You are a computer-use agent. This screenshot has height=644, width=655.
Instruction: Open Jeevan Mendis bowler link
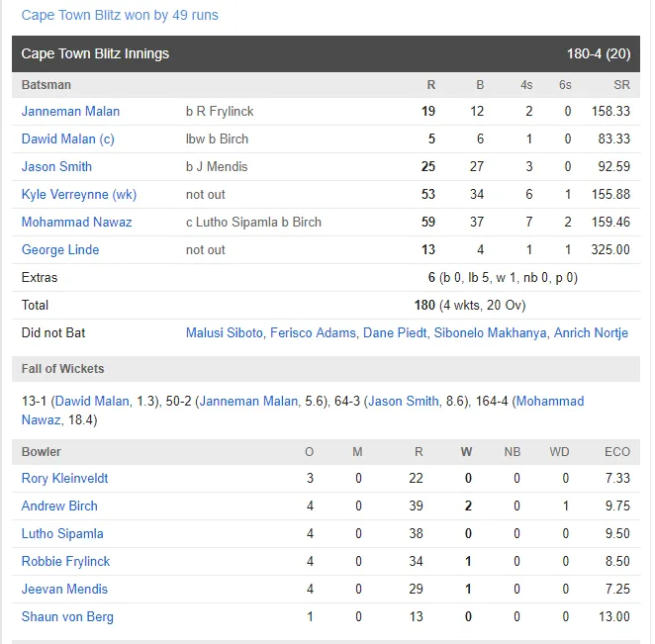pyautogui.click(x=64, y=589)
